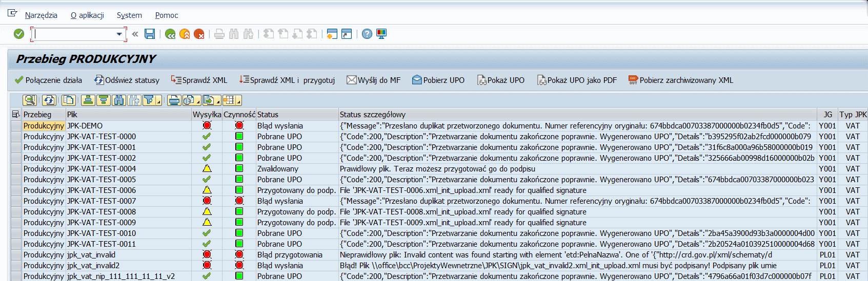Click the Odśwież statusy button
868x281 pixels.
pyautogui.click(x=127, y=80)
